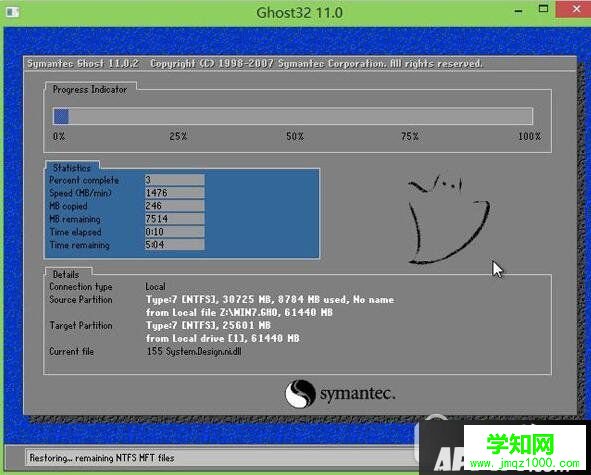Maximize the Ghost32 11.0 window

click(543, 9)
